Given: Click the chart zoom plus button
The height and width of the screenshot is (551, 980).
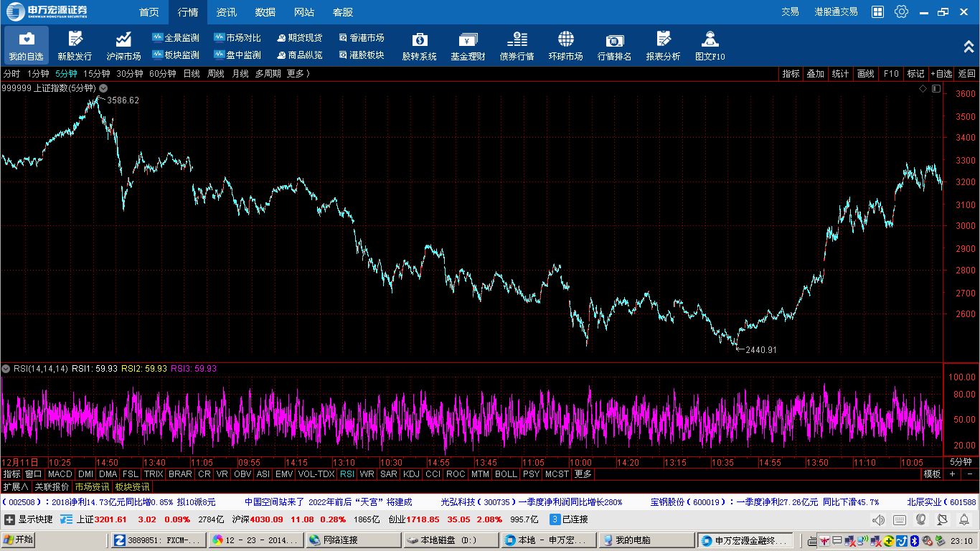Looking at the screenshot, I should [953, 474].
